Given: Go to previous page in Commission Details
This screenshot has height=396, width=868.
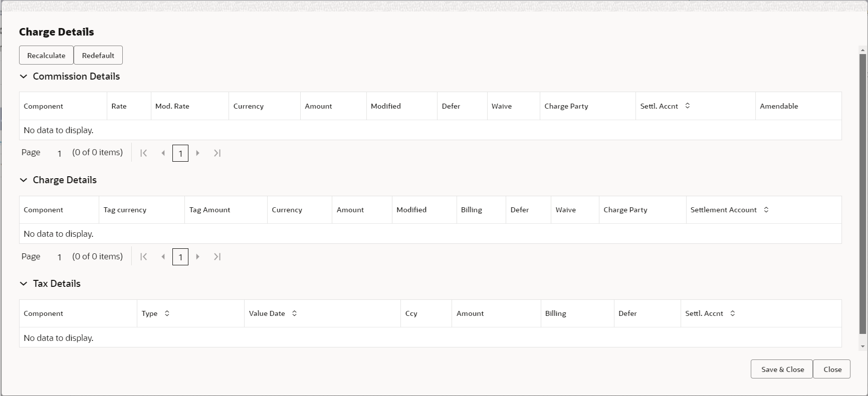Looking at the screenshot, I should click(x=163, y=153).
